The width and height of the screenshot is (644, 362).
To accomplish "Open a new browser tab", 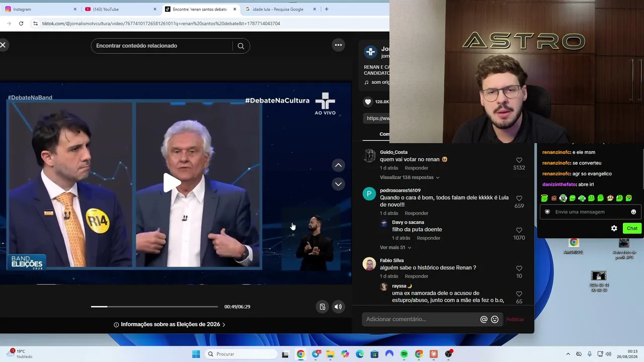I will pos(327,9).
